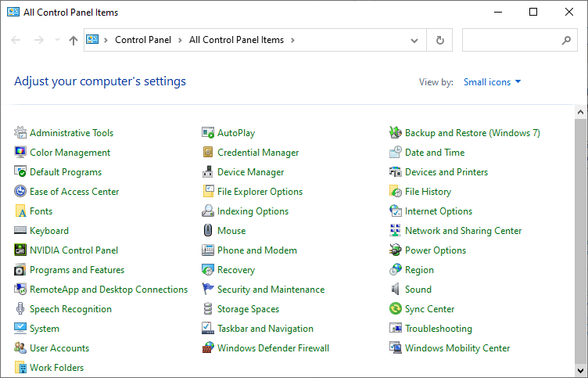Open the Internet Options link
The height and width of the screenshot is (378, 588).
pyautogui.click(x=439, y=211)
